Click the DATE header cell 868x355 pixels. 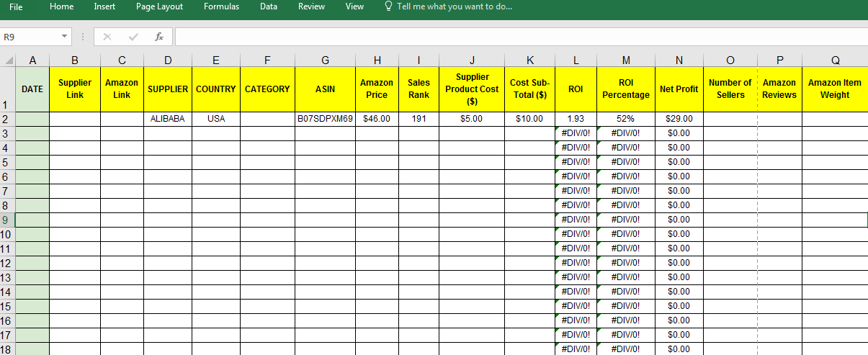point(32,89)
